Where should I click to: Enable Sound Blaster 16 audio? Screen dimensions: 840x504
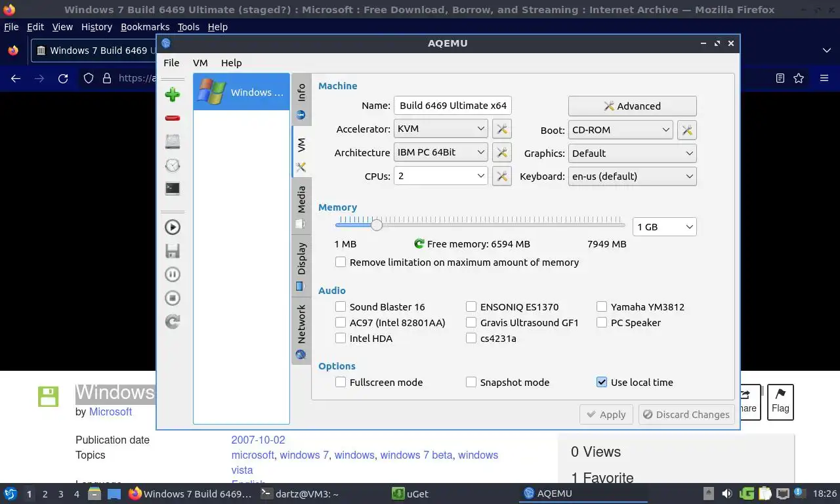click(x=341, y=306)
